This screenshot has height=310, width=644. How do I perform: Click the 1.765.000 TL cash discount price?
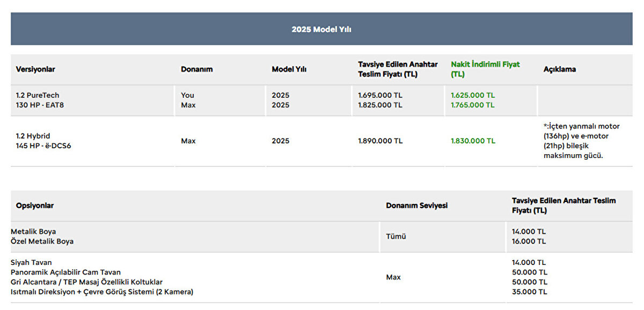[473, 105]
